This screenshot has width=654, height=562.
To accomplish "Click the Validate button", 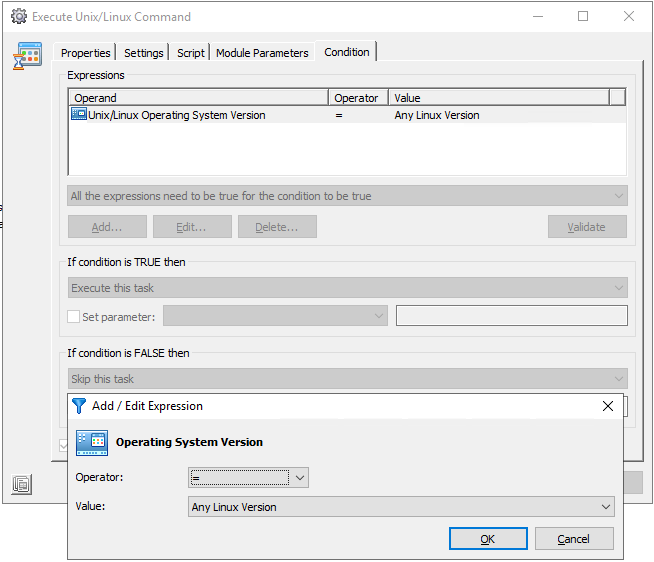I will [x=587, y=227].
